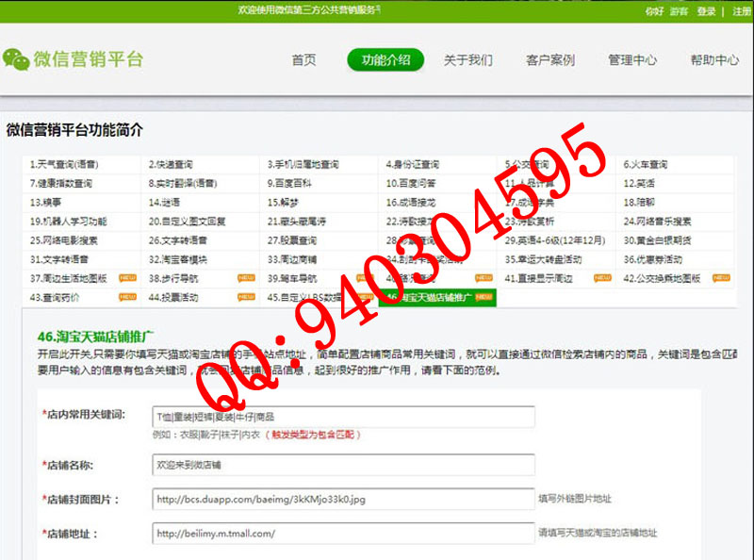Select the 店铺地址 input box
The width and height of the screenshot is (754, 560).
(343, 533)
